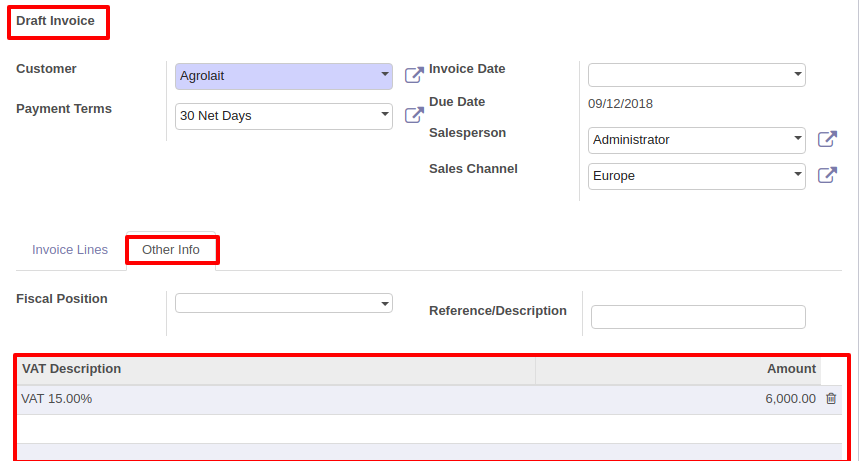Open Salesperson external link icon
The height and width of the screenshot is (461, 859).
click(x=827, y=139)
